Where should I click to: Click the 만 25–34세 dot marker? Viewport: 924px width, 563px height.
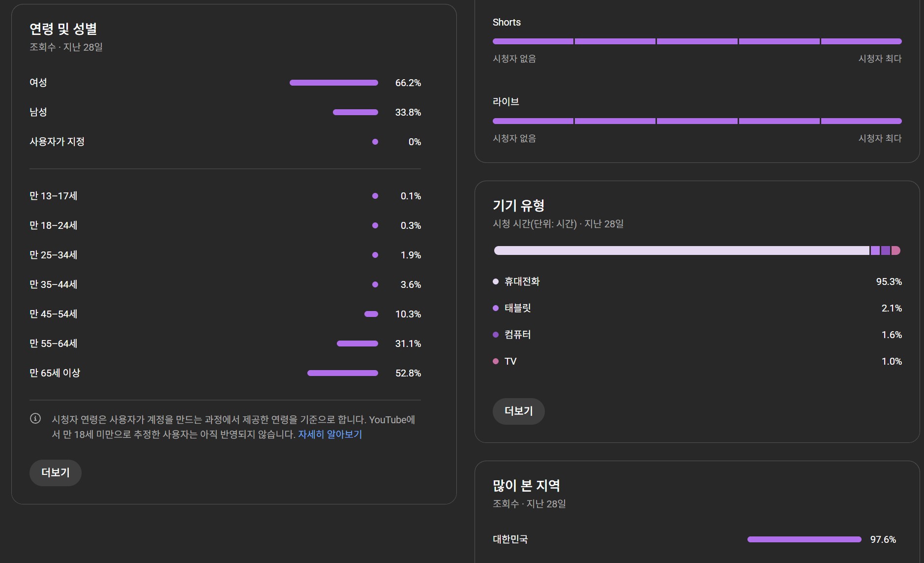pyautogui.click(x=375, y=255)
